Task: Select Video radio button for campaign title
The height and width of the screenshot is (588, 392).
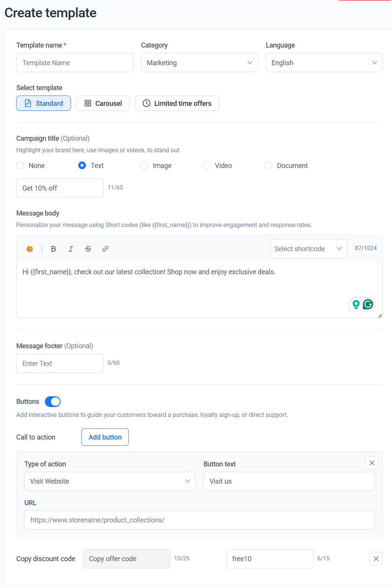Action: 206,165
